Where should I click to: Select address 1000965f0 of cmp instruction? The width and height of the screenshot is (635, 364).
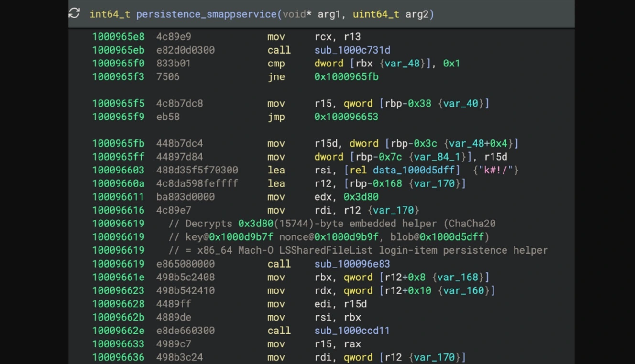(x=118, y=64)
